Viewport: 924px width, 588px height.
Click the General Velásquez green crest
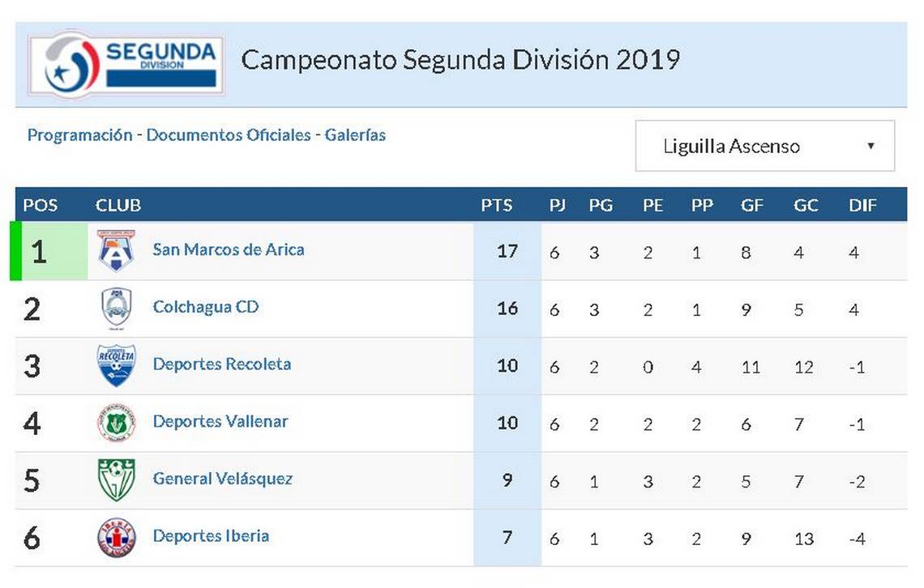pyautogui.click(x=116, y=479)
